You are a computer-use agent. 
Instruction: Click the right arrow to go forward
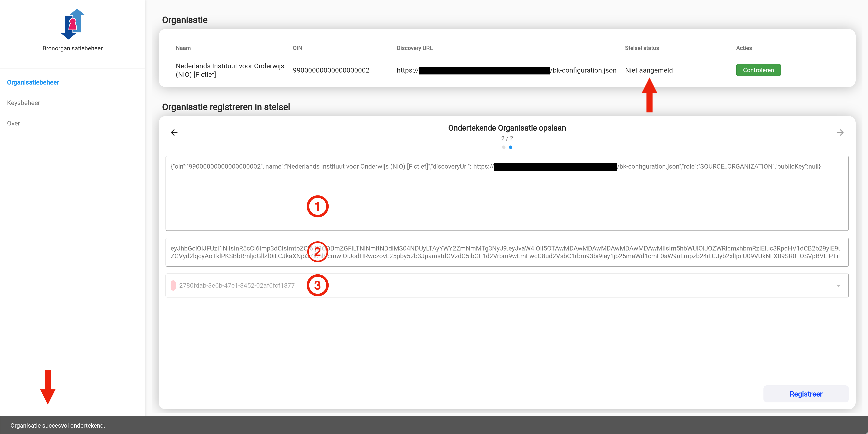pos(840,133)
